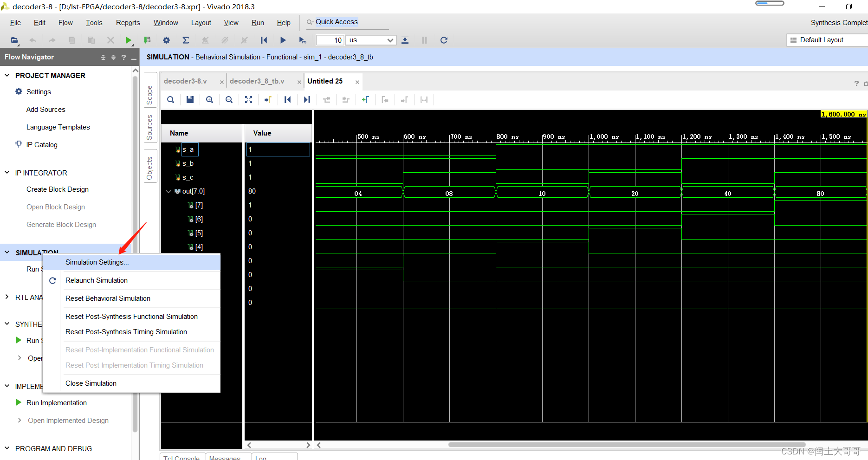Zoom in on the waveform

[x=210, y=100]
